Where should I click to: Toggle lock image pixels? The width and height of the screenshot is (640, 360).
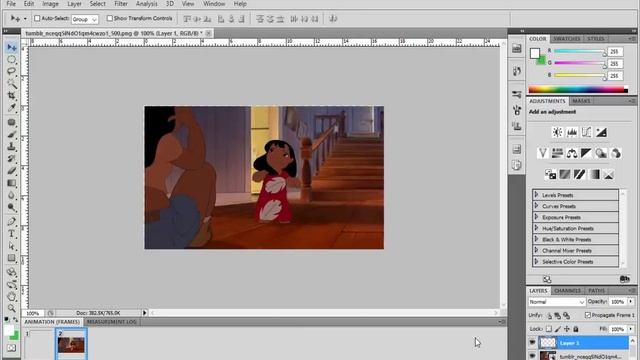(558, 329)
